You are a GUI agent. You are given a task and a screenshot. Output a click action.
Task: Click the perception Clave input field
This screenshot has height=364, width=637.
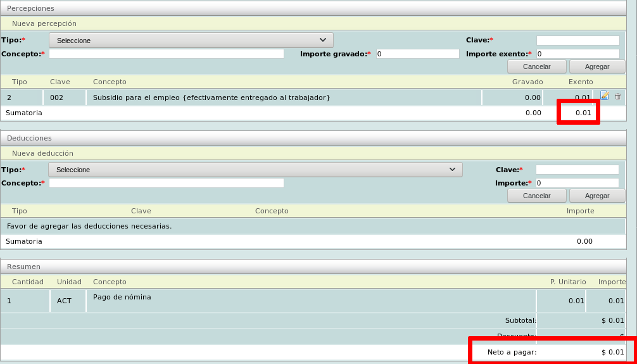[x=577, y=41]
